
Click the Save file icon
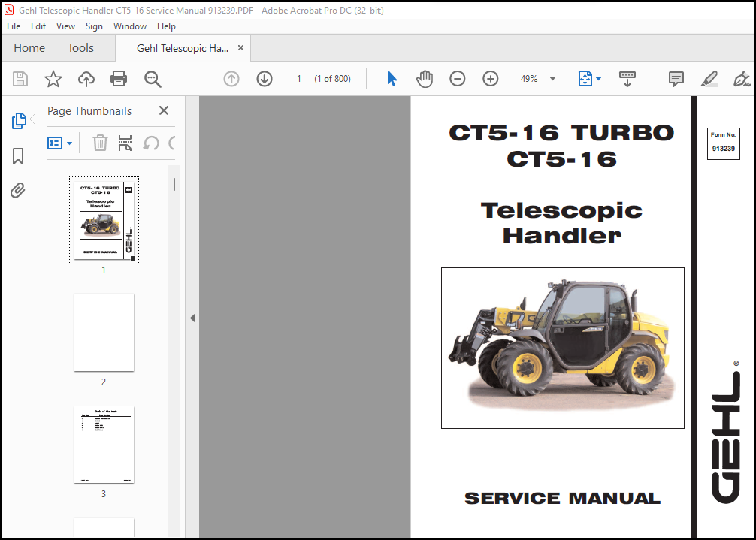pos(20,79)
